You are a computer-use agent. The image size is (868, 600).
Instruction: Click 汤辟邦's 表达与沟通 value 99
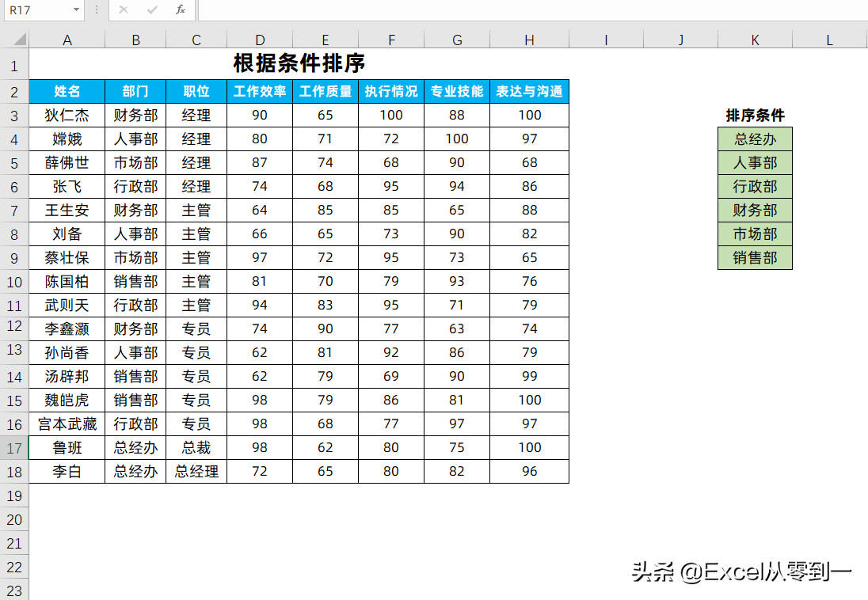(529, 377)
